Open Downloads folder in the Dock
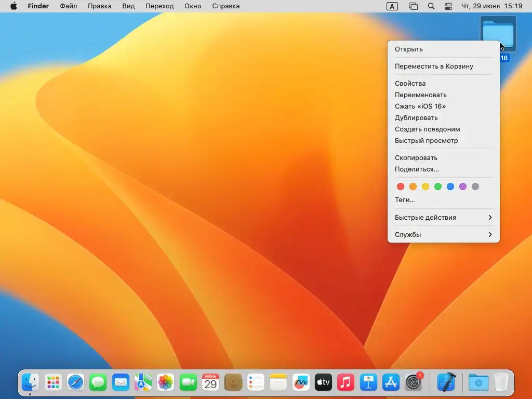Screen dimensions: 532x399 point(478,382)
